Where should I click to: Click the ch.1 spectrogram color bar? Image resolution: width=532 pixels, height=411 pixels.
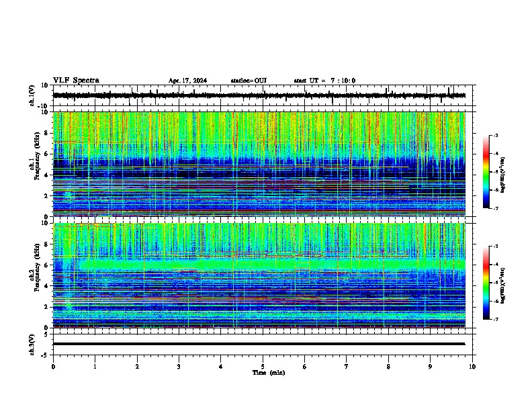[486, 172]
